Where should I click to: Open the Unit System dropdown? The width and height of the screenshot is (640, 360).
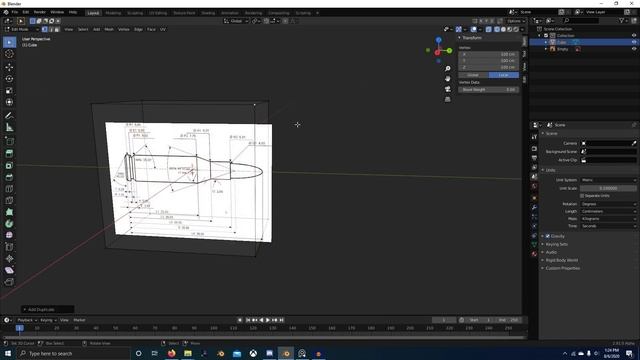[x=608, y=180]
